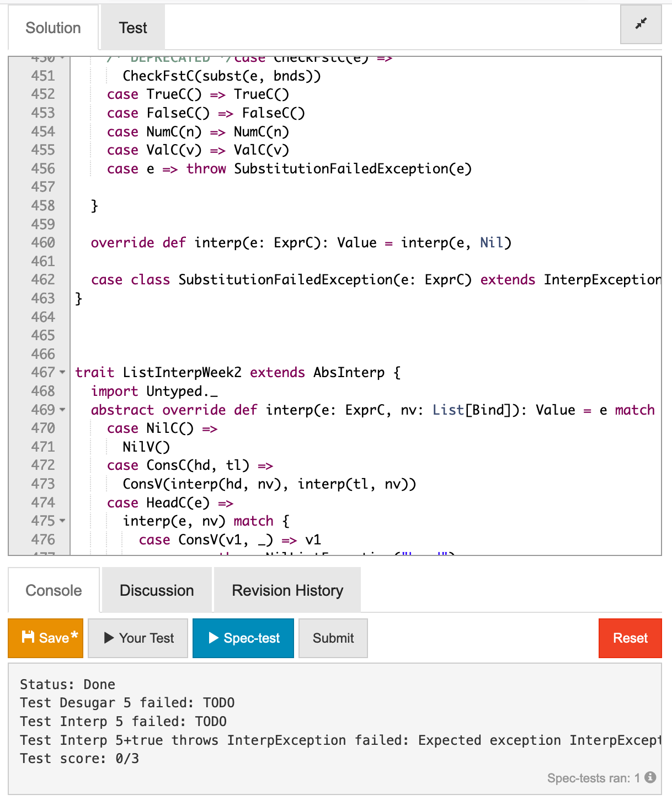Click the Test score line in console output

pyautogui.click(x=79, y=759)
